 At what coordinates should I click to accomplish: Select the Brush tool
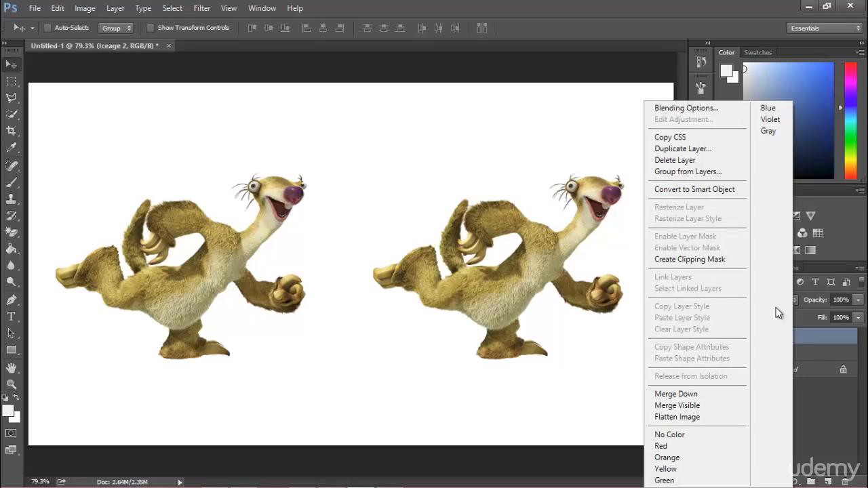point(12,182)
